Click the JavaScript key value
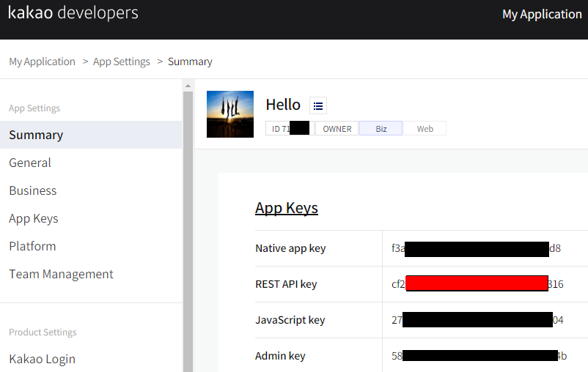The height and width of the screenshot is (372, 588). pyautogui.click(x=477, y=320)
